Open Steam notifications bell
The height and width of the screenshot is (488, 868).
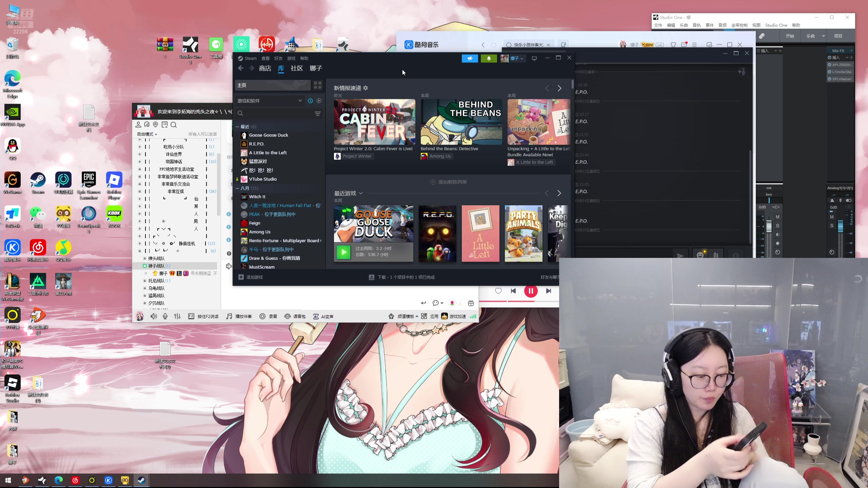point(489,58)
